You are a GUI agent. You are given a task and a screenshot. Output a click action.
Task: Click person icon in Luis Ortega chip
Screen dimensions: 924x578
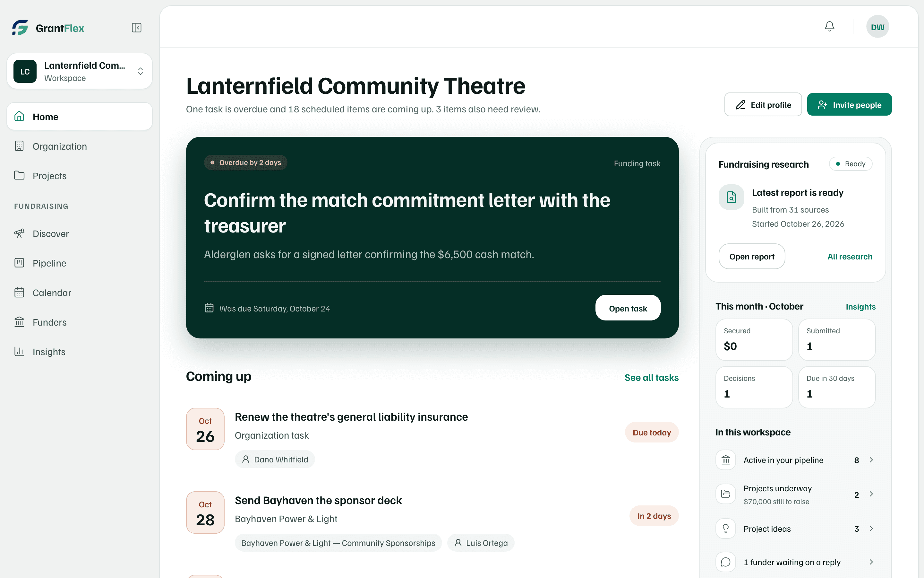tap(458, 543)
